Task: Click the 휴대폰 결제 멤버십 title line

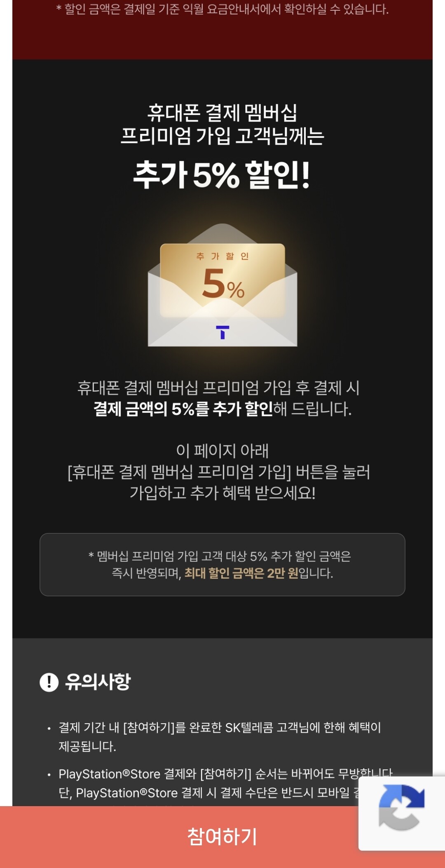Action: pyautogui.click(x=222, y=113)
